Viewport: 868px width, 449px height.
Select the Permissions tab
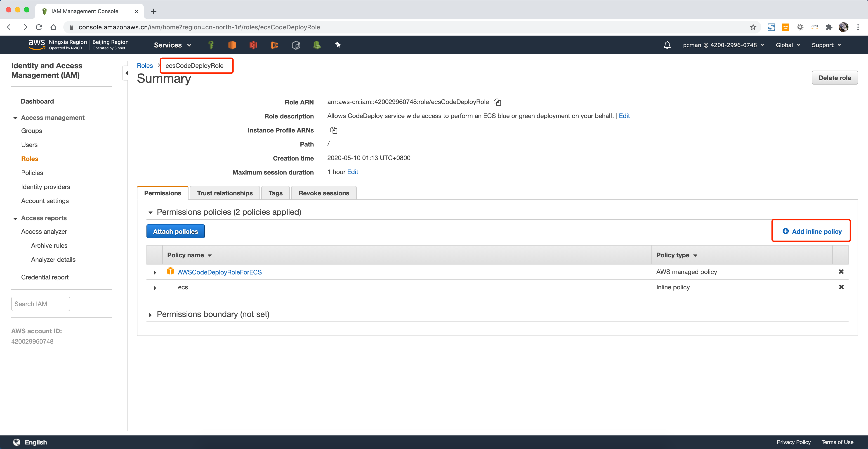[163, 193]
